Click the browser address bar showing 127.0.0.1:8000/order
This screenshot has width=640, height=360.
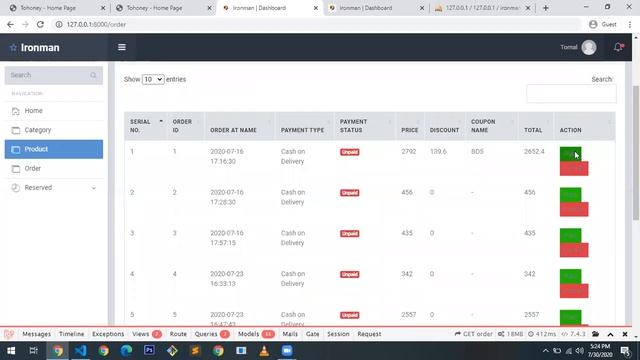[318, 24]
